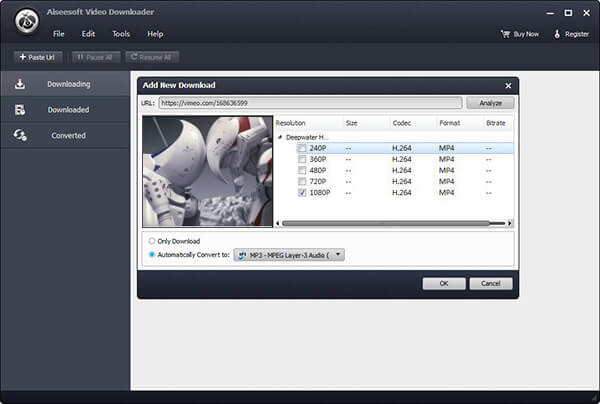Screen dimensions: 600x404
Task: Click the Register key icon
Action: point(557,34)
